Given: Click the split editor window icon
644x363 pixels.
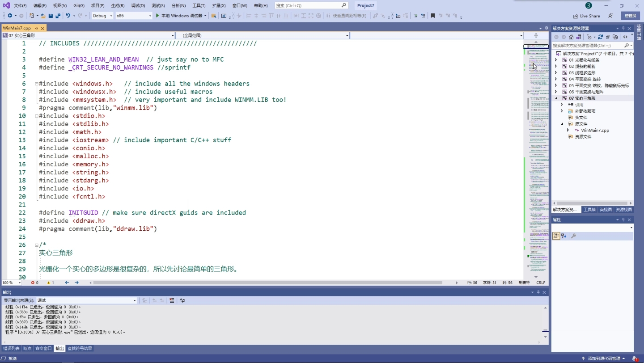Looking at the screenshot, I should click(536, 35).
